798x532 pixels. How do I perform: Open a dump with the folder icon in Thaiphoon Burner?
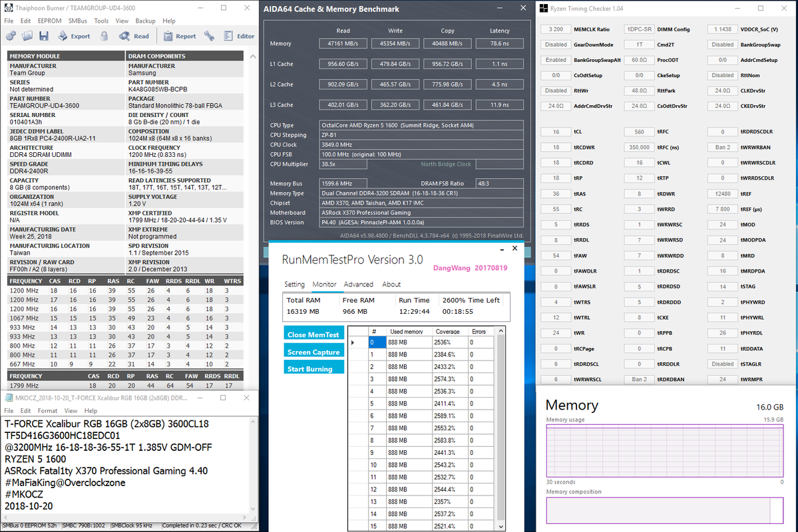point(27,36)
